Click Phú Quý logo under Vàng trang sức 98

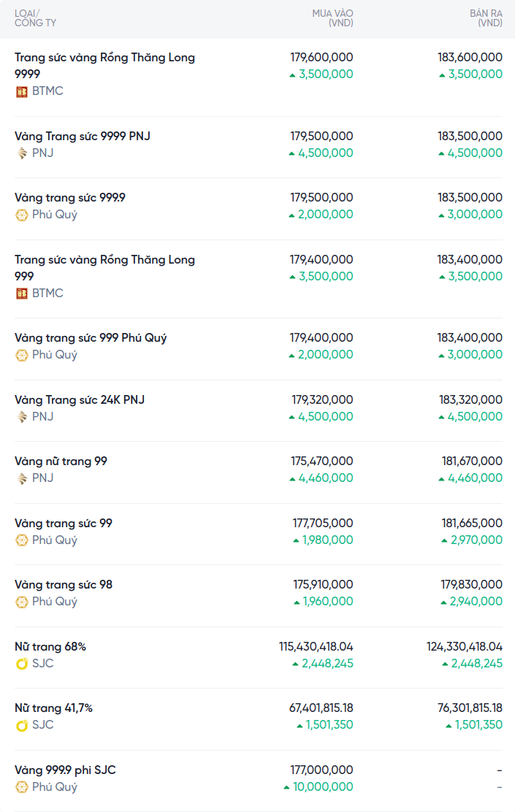pyautogui.click(x=22, y=602)
